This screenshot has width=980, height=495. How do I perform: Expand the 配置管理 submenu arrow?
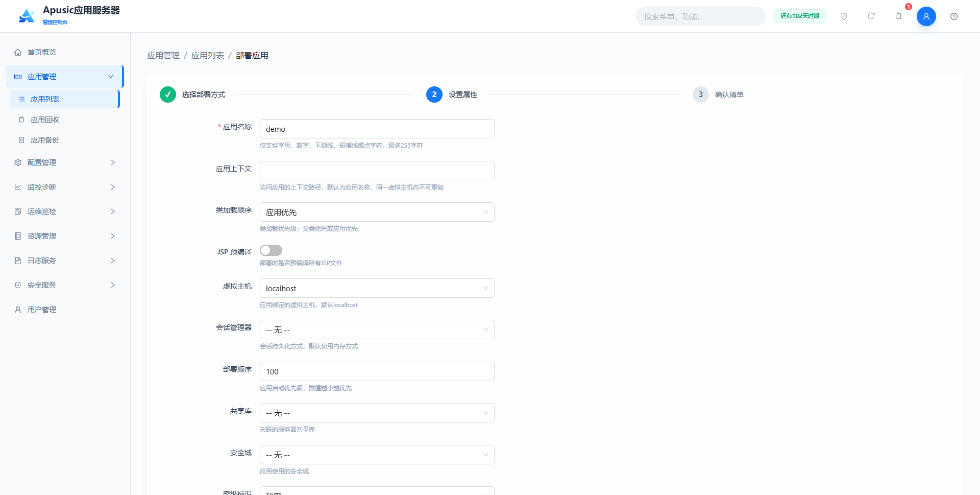tap(113, 162)
